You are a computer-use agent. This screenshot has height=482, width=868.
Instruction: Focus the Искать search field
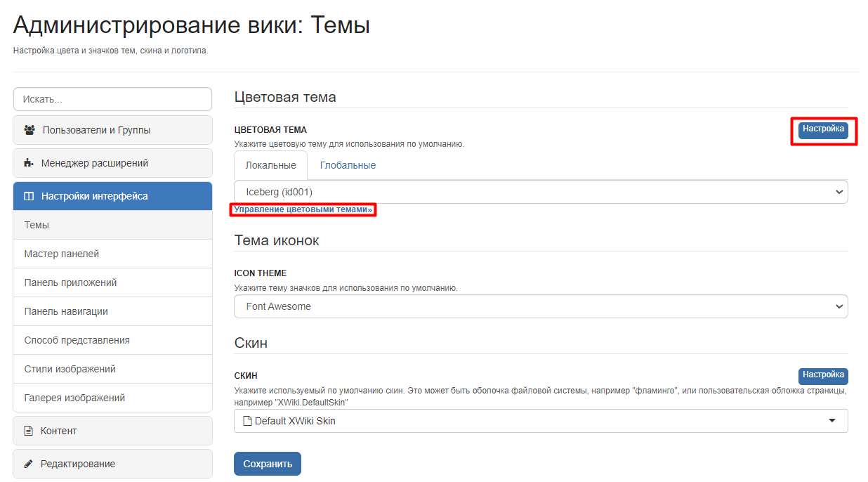[x=112, y=99]
